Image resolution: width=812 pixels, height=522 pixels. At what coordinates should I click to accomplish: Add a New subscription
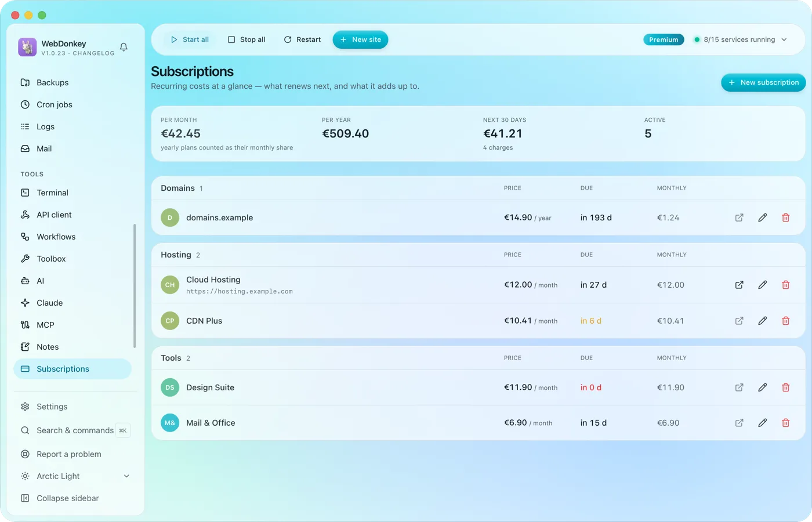(763, 82)
